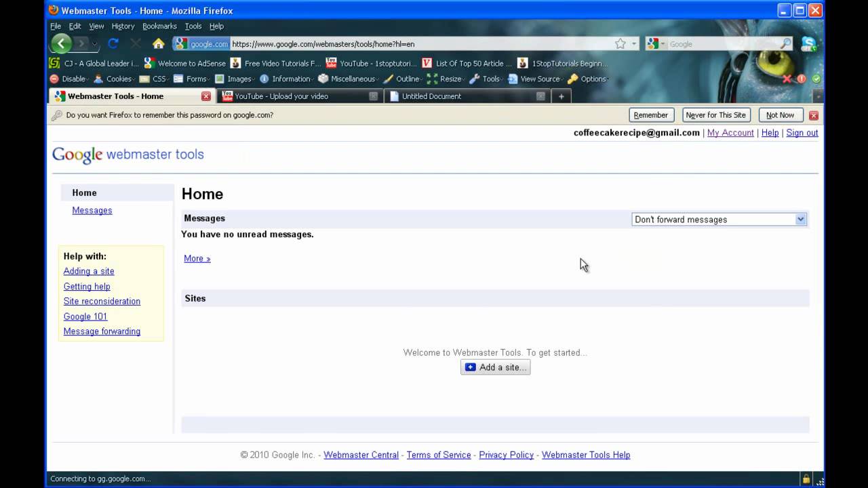Image resolution: width=868 pixels, height=488 pixels.
Task: Open the Edit menu
Action: 75,26
